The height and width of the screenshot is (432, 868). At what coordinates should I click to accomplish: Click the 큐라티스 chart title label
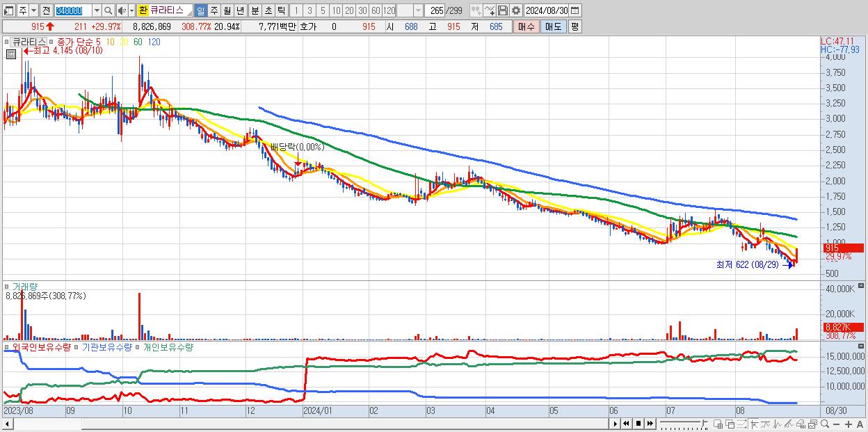(29, 42)
